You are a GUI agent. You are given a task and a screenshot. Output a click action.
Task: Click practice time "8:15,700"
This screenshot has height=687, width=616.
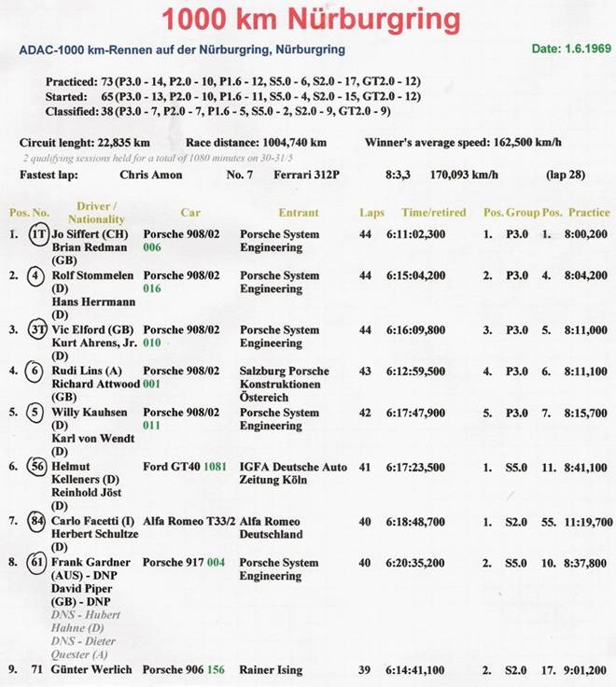pyautogui.click(x=586, y=414)
